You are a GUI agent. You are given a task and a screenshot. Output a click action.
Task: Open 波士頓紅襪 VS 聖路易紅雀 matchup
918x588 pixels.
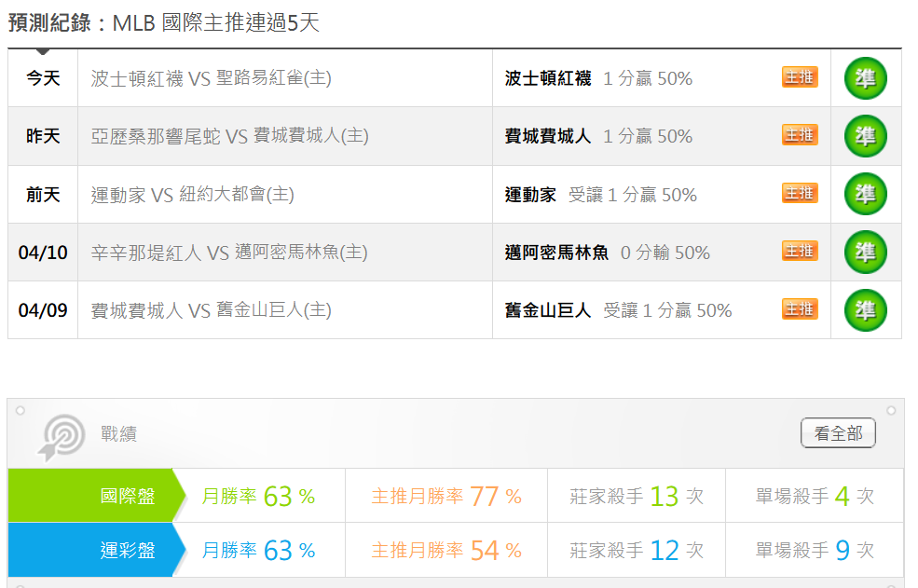point(211,78)
